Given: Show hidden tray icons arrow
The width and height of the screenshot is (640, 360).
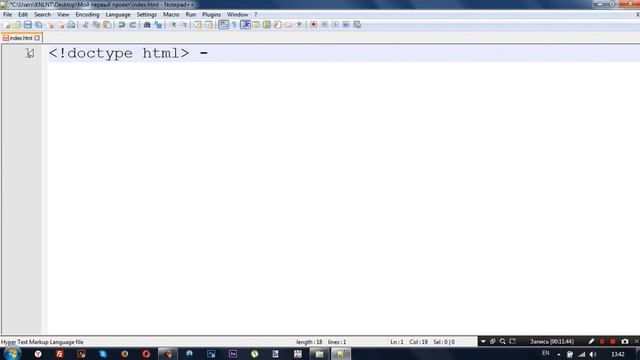Looking at the screenshot, I should 558,355.
